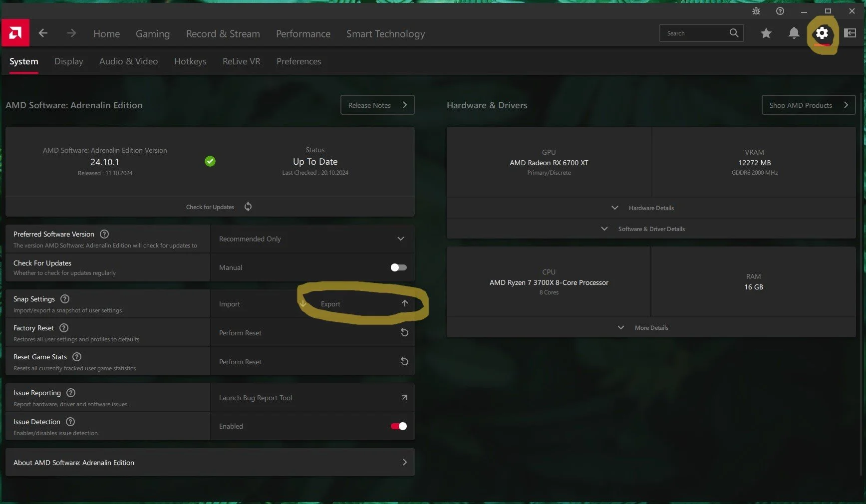Click Perform Reset for Reset Game Stats
Viewport: 866px width, 504px height.
(x=312, y=361)
